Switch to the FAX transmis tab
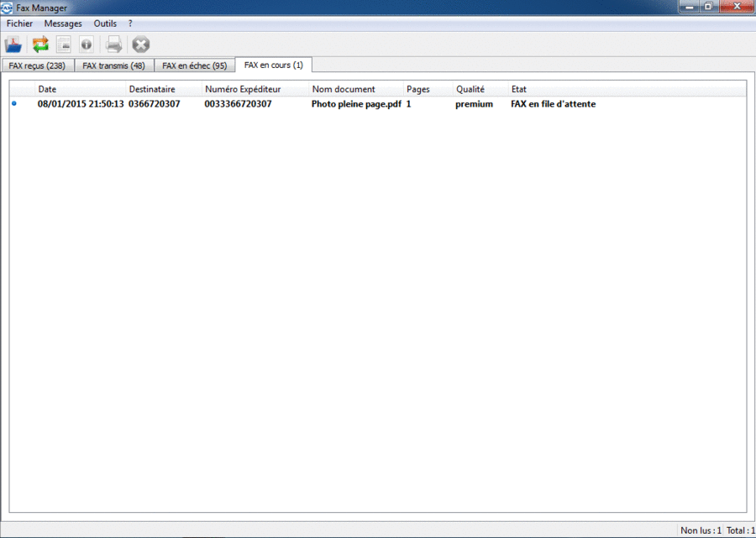The image size is (756, 538). pos(113,65)
